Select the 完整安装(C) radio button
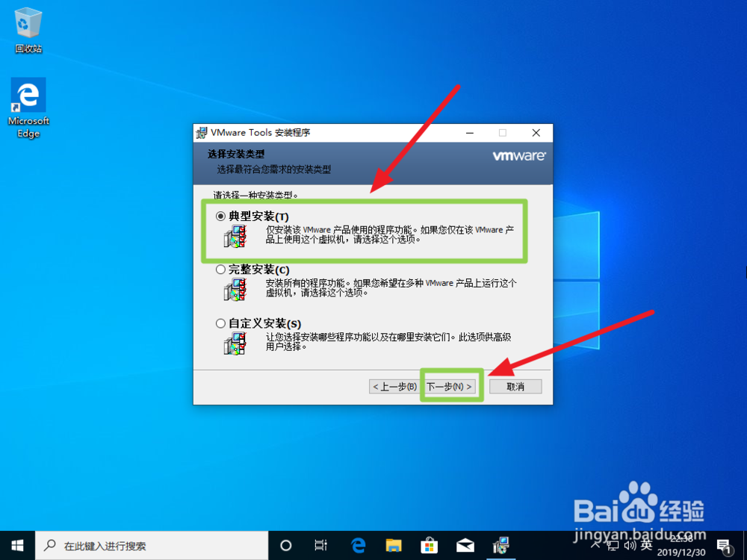Viewport: 747px width, 560px height. [220, 270]
